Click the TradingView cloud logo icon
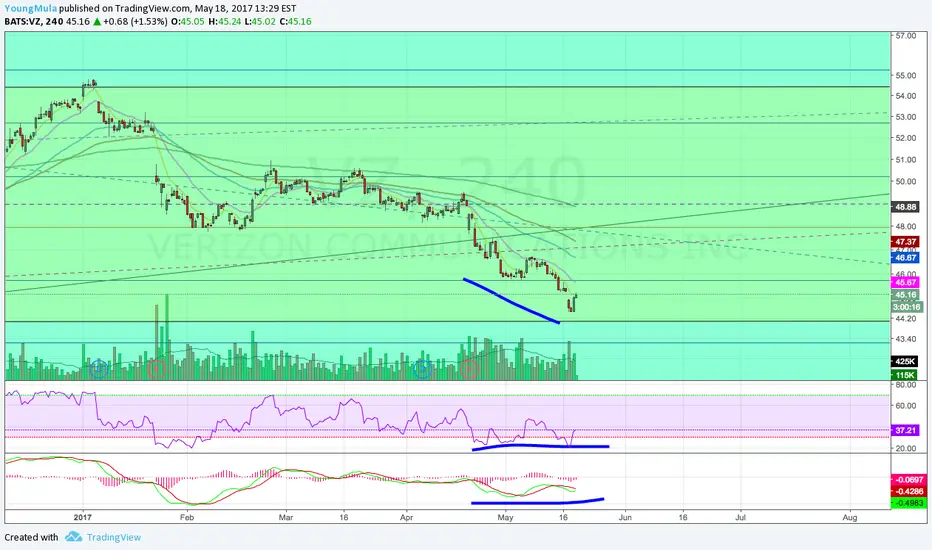 [73, 537]
